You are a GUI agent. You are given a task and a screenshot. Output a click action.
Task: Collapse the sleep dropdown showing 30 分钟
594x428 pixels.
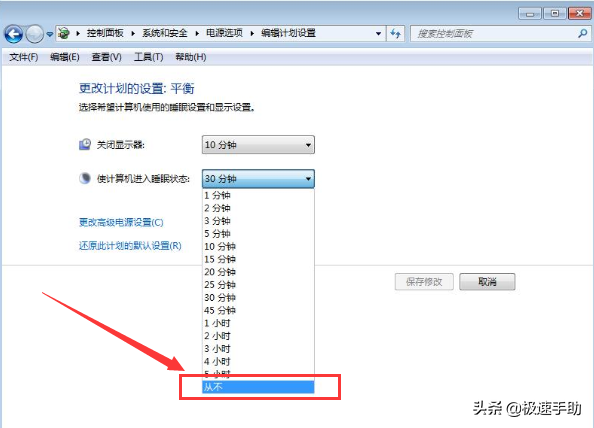258,178
